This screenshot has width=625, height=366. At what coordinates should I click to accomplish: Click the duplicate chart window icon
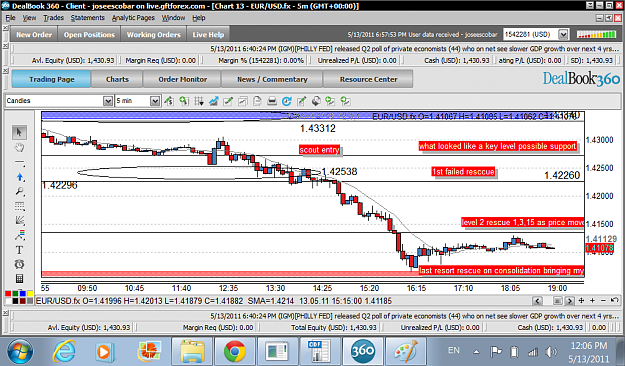[242, 101]
